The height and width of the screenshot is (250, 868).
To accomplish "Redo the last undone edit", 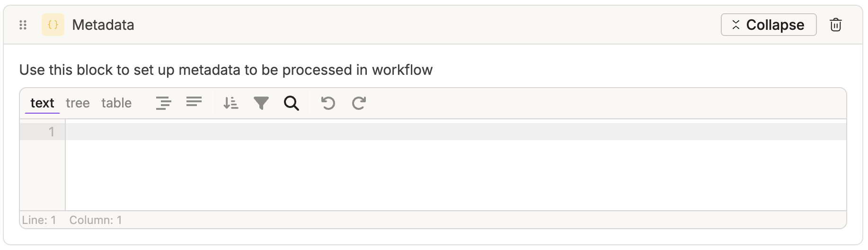I will tap(359, 103).
